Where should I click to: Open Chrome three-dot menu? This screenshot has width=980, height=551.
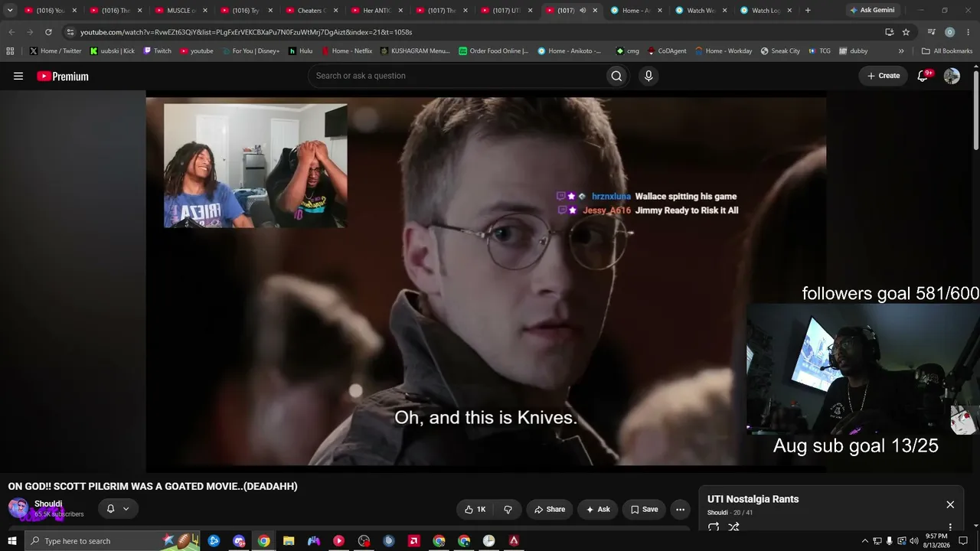tap(968, 32)
